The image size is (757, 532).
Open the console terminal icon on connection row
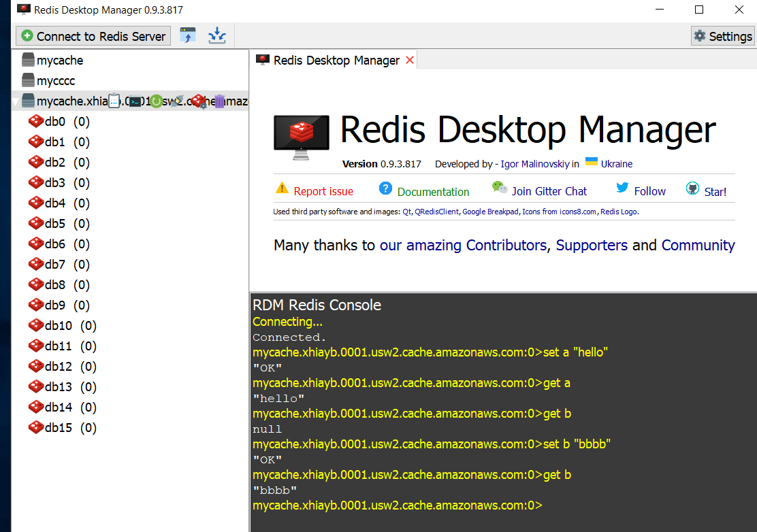(135, 101)
